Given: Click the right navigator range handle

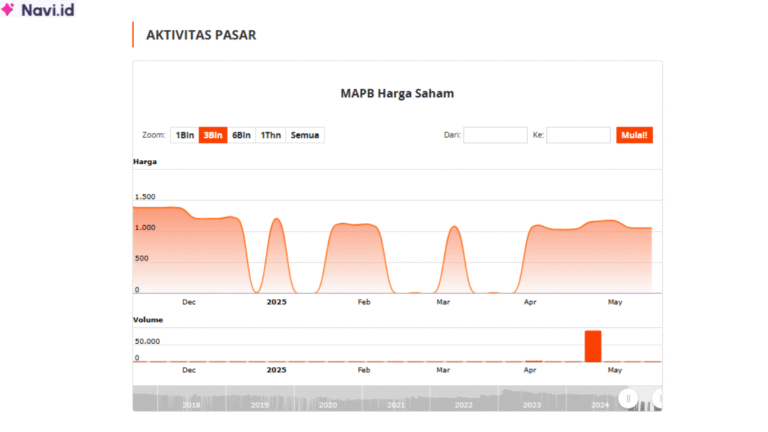Looking at the screenshot, I should 659,398.
